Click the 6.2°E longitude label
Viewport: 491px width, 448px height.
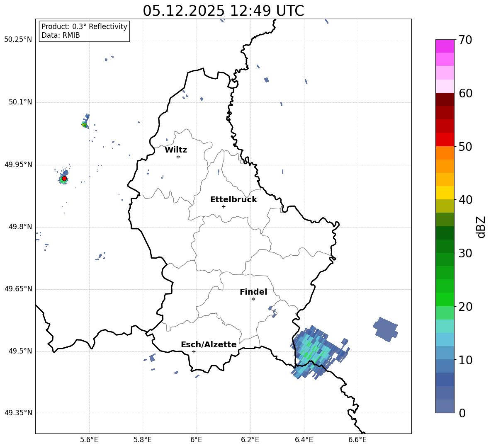coord(250,440)
